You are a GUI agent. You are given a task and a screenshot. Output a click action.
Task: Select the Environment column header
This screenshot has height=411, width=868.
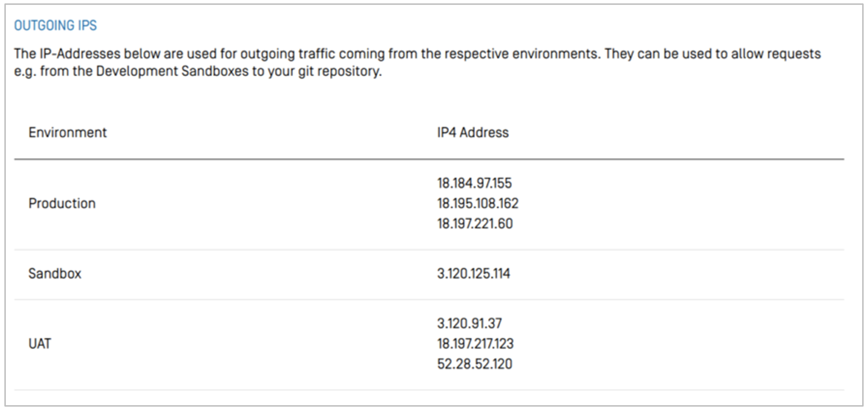[68, 132]
